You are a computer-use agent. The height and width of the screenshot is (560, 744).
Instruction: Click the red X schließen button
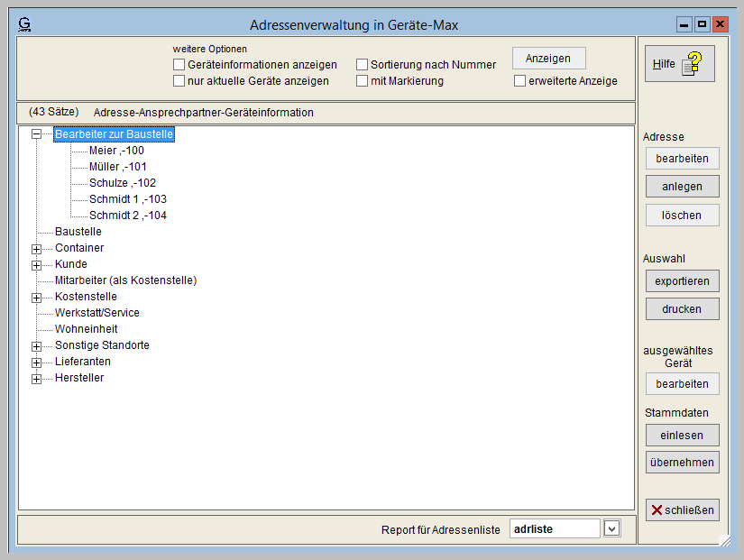coord(682,510)
